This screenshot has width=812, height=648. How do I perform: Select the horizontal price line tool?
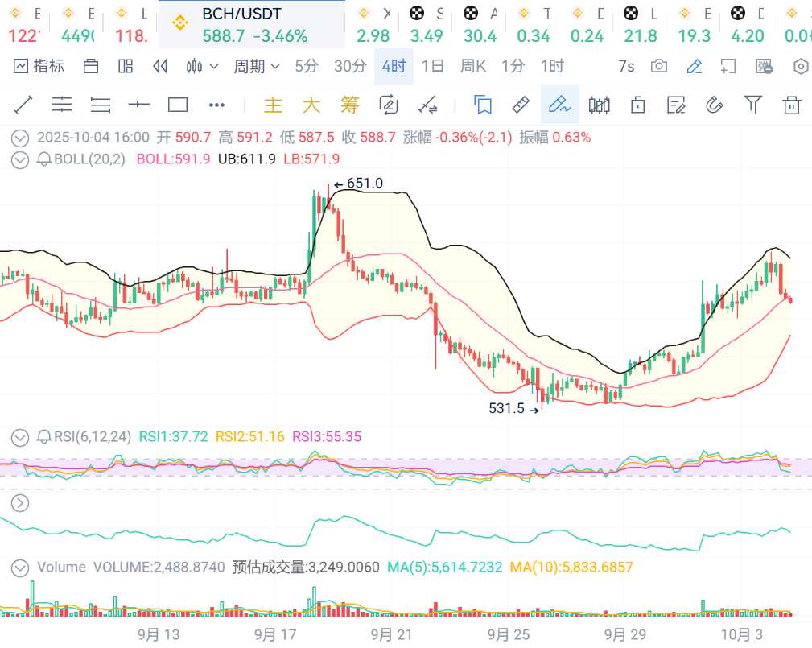coord(138,105)
